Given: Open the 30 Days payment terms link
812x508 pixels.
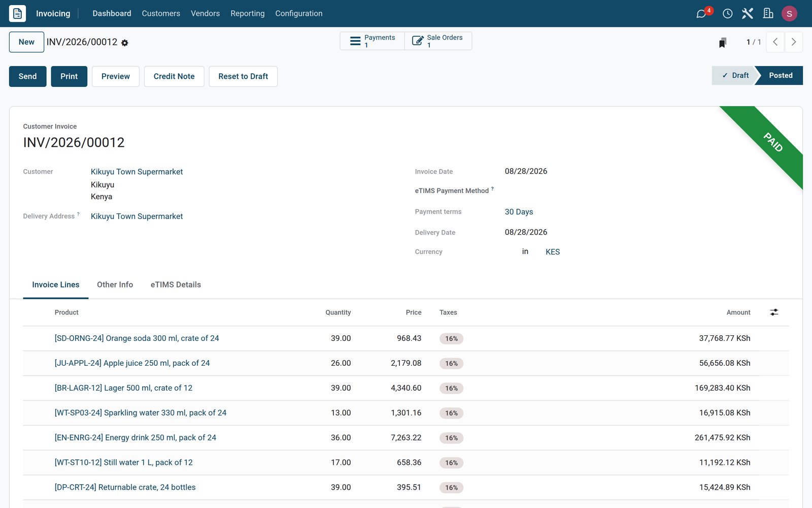Looking at the screenshot, I should pos(519,212).
